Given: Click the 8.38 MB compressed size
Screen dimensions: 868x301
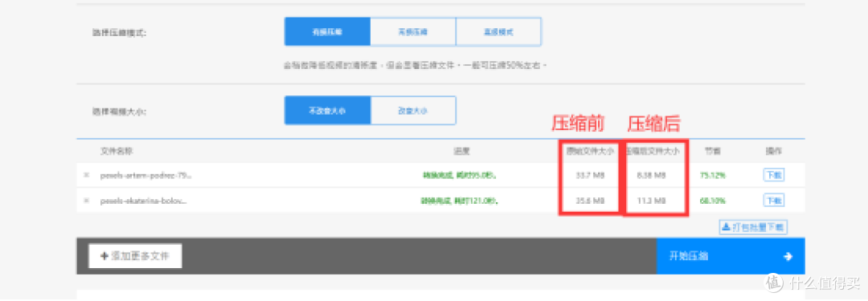Looking at the screenshot, I should 652,176.
